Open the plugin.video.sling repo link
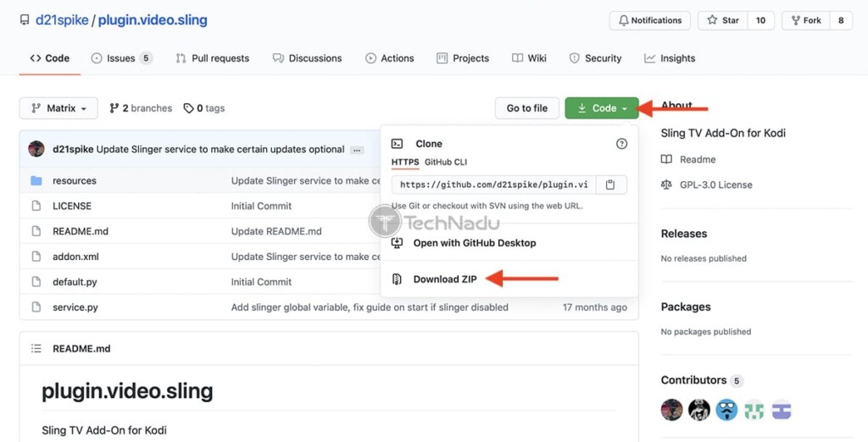This screenshot has height=442, width=868. pyautogui.click(x=153, y=20)
